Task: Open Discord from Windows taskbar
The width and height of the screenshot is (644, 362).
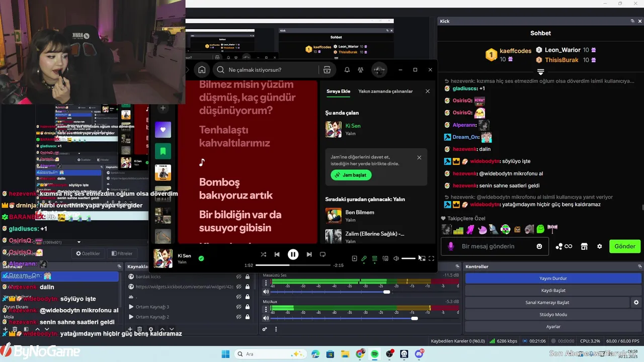Action: coord(419,354)
